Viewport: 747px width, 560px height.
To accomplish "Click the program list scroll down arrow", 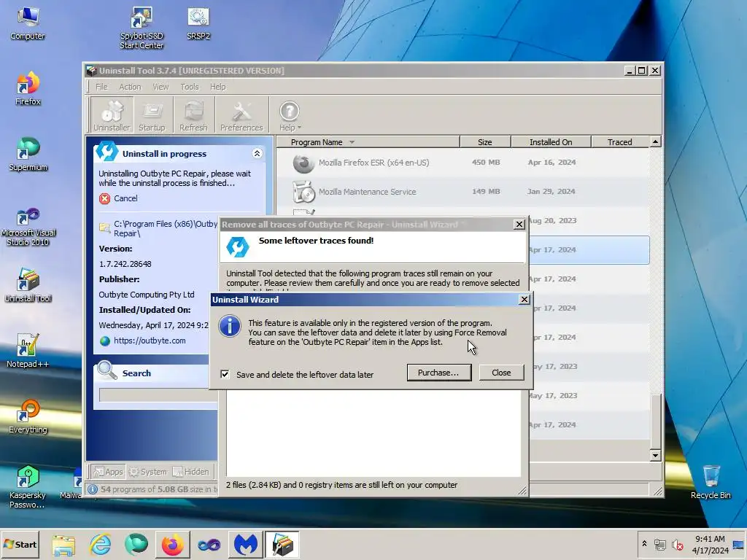I will [x=656, y=455].
